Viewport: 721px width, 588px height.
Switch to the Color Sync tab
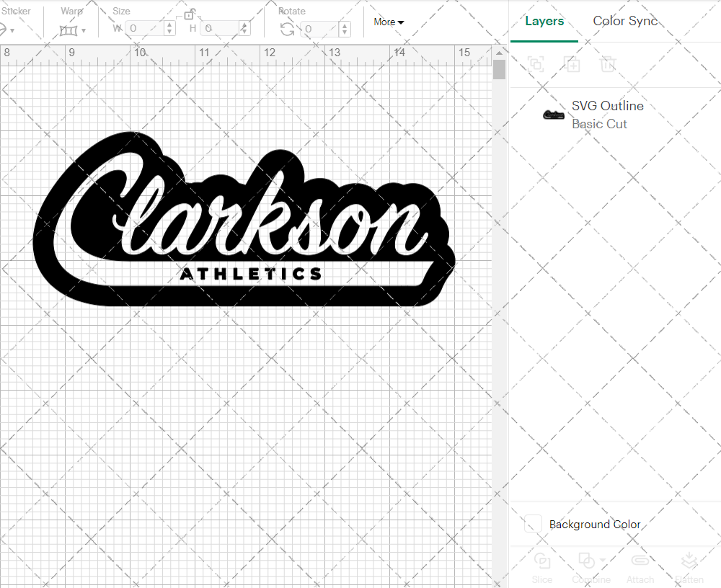(x=625, y=21)
